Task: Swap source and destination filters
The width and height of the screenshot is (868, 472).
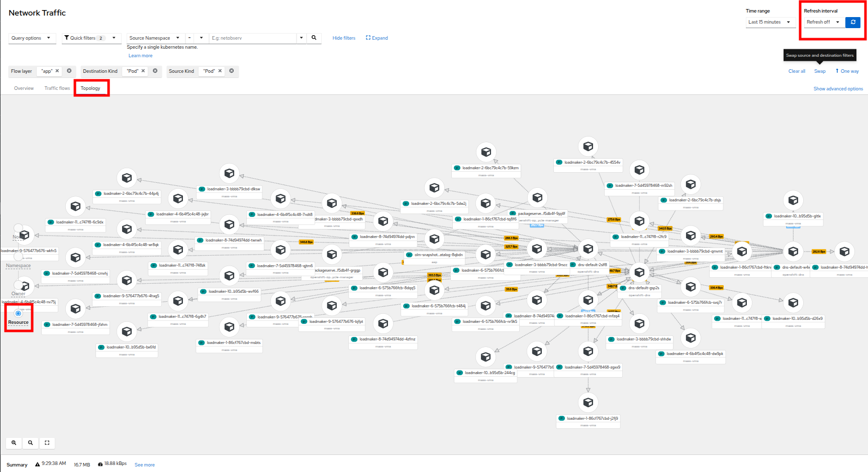Action: [820, 71]
